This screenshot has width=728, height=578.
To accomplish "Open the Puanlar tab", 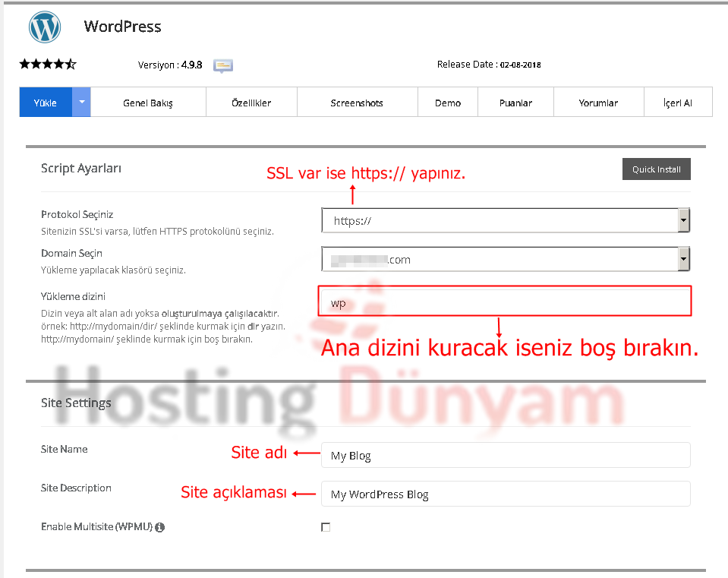I will tap(515, 103).
